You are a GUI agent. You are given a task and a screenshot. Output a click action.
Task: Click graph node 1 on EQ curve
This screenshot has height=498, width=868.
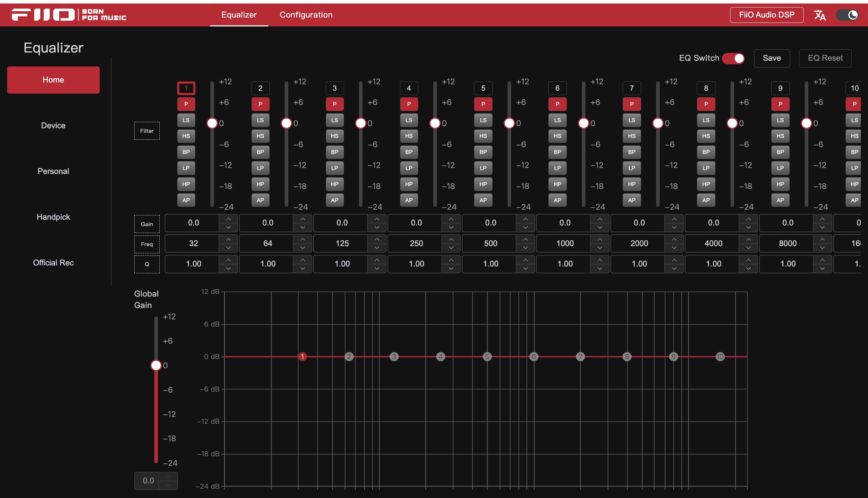pyautogui.click(x=303, y=357)
